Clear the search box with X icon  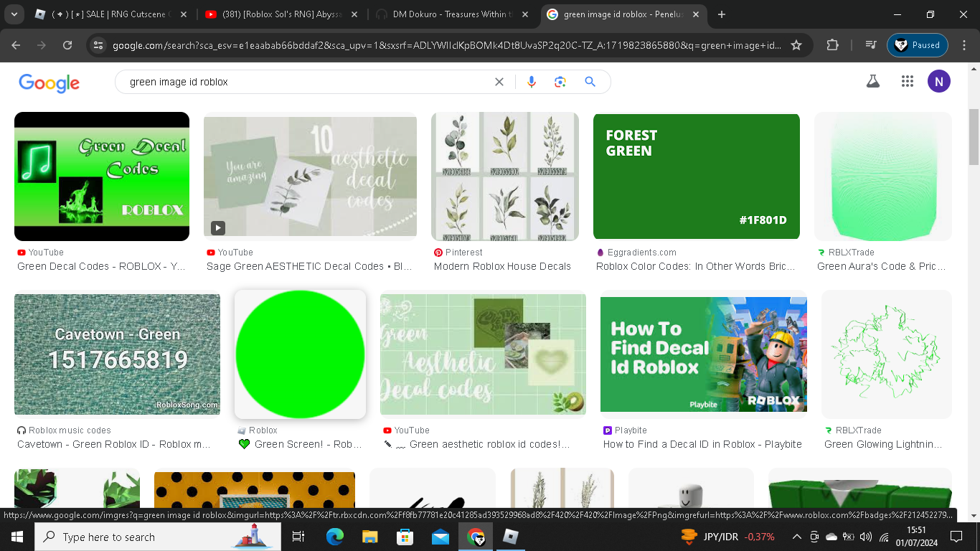pos(499,82)
